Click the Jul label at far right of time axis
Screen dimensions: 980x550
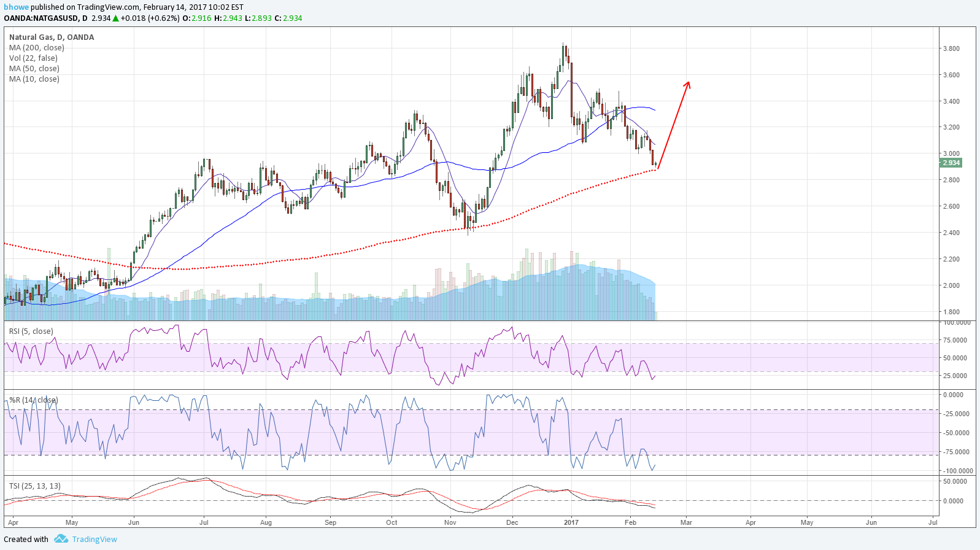click(933, 522)
